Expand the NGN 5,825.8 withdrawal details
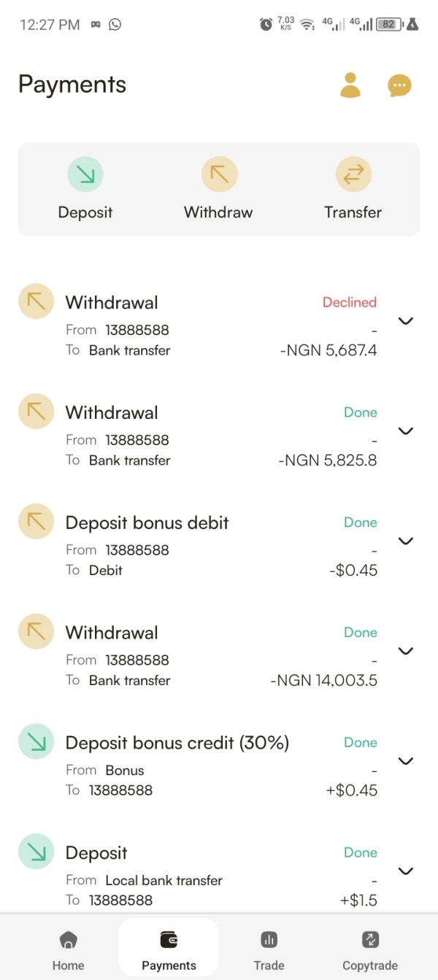Viewport: 438px width, 980px height. (x=405, y=431)
